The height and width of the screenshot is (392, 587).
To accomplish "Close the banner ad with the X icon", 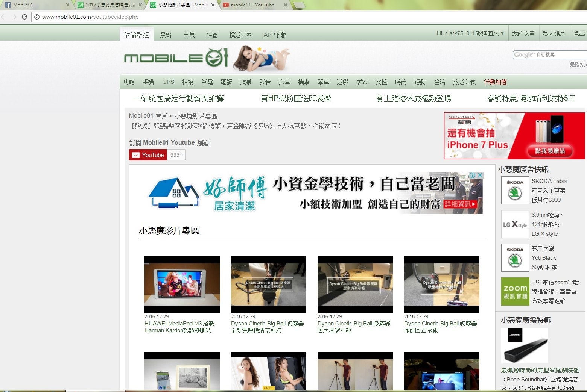I will (480, 175).
